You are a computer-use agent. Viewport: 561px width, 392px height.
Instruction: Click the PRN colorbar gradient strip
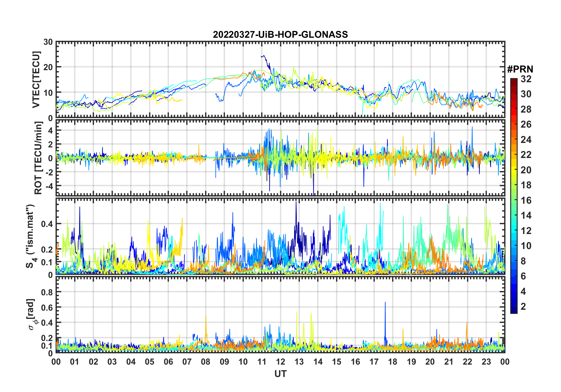pyautogui.click(x=514, y=196)
